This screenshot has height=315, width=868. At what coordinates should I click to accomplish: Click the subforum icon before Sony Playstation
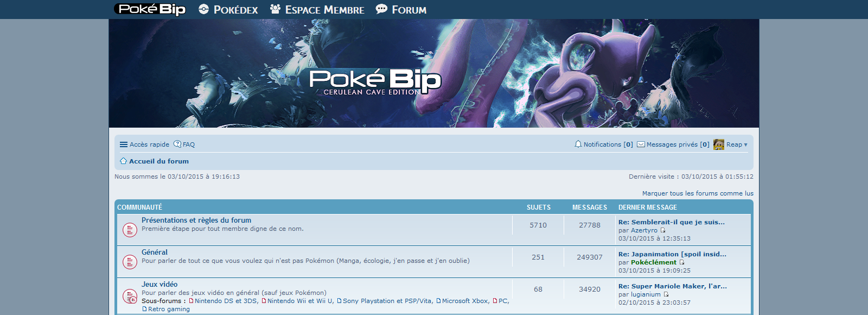[339, 301]
